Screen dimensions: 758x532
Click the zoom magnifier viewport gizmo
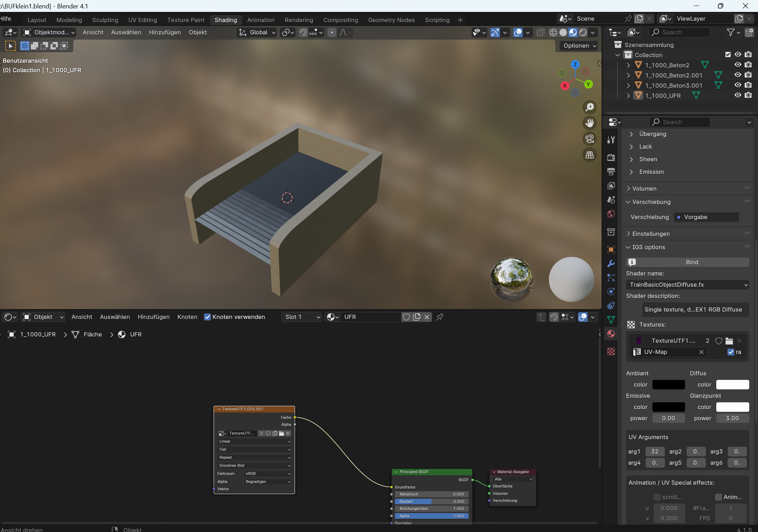[590, 107]
